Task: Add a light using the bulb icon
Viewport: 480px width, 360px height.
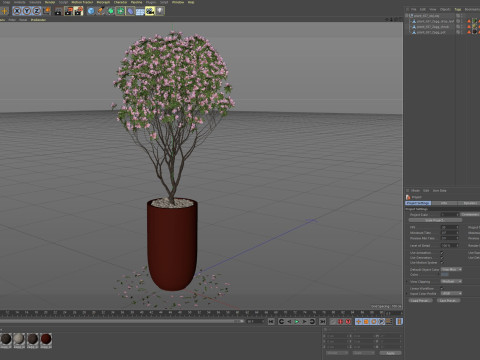Action: coord(160,11)
